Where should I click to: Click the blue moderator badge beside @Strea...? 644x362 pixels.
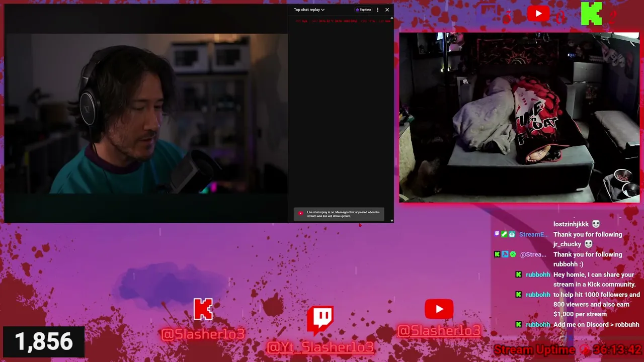[x=505, y=254]
